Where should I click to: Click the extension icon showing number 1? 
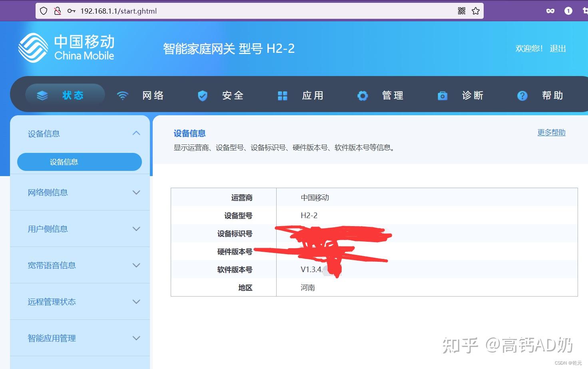click(x=568, y=11)
